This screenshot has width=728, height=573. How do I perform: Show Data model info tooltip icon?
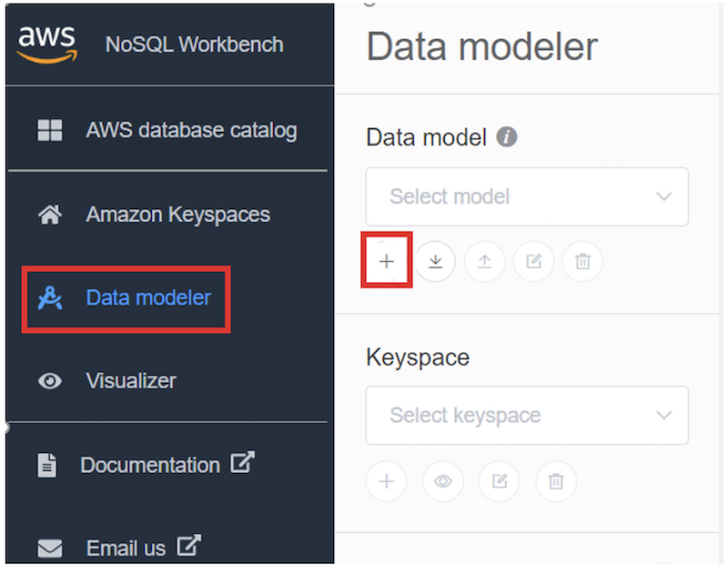pyautogui.click(x=507, y=136)
